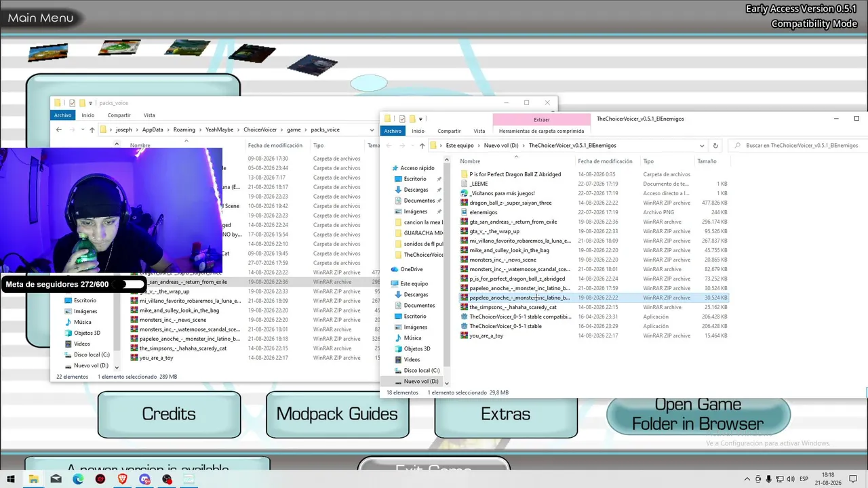The image size is (868, 488).
Task: Expand the AppData breadcrumb chevron in packs_voice window
Action: tap(167, 129)
